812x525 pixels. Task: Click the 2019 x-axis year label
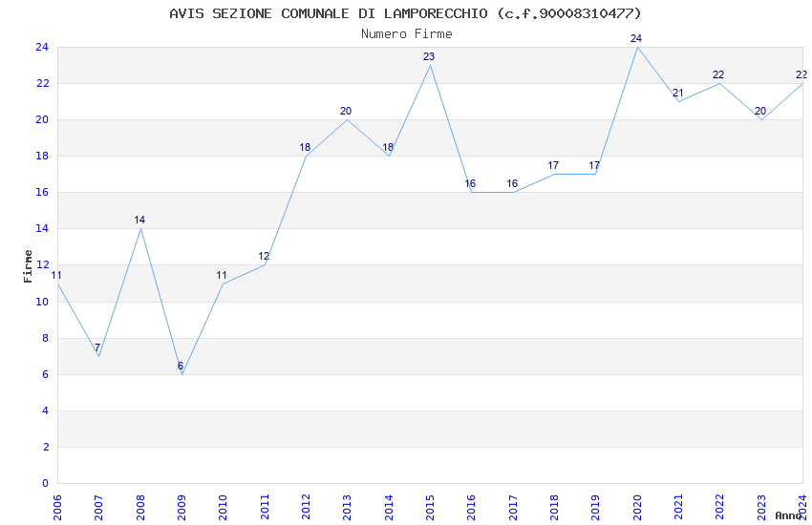pyautogui.click(x=596, y=508)
